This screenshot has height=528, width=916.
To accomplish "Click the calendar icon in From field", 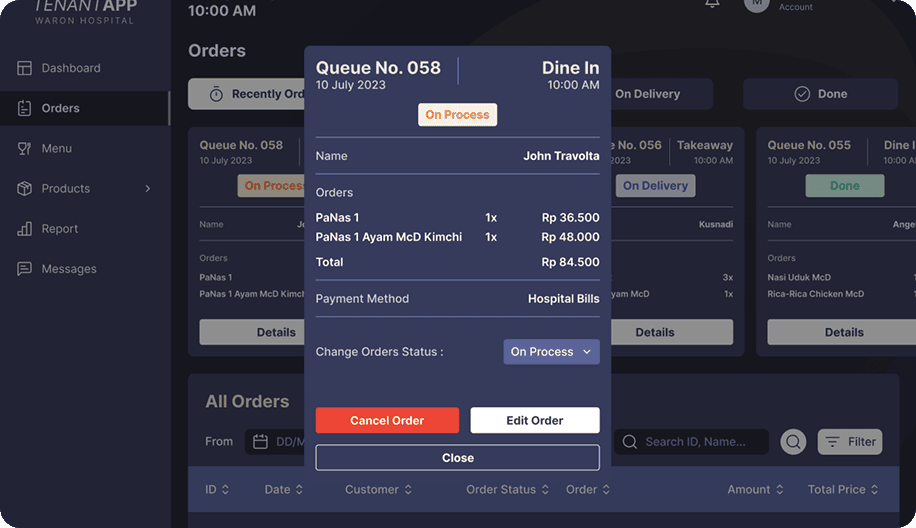I will (260, 441).
